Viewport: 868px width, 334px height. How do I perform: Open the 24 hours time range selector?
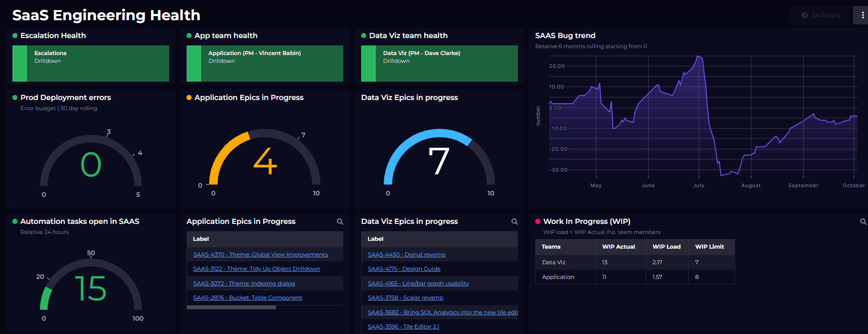(820, 15)
